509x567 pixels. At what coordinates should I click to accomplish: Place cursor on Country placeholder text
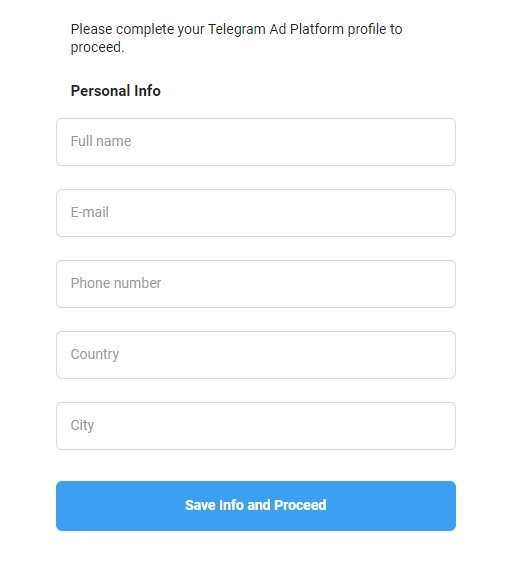95,354
